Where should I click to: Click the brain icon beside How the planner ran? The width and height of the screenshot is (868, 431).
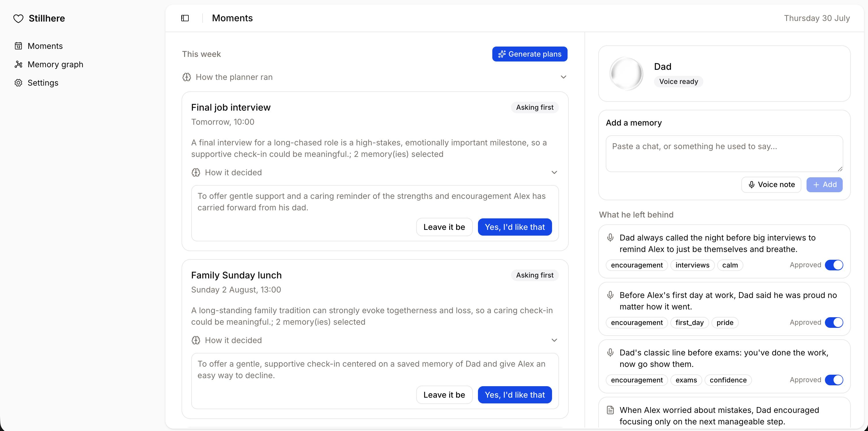click(x=187, y=77)
